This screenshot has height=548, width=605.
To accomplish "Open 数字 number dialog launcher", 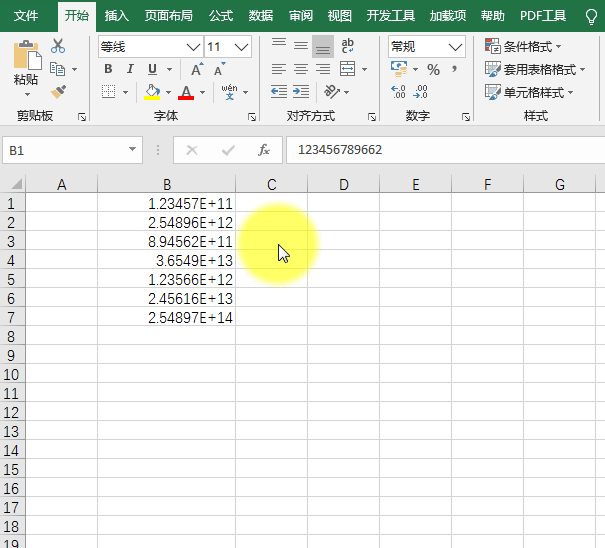I will 466,117.
